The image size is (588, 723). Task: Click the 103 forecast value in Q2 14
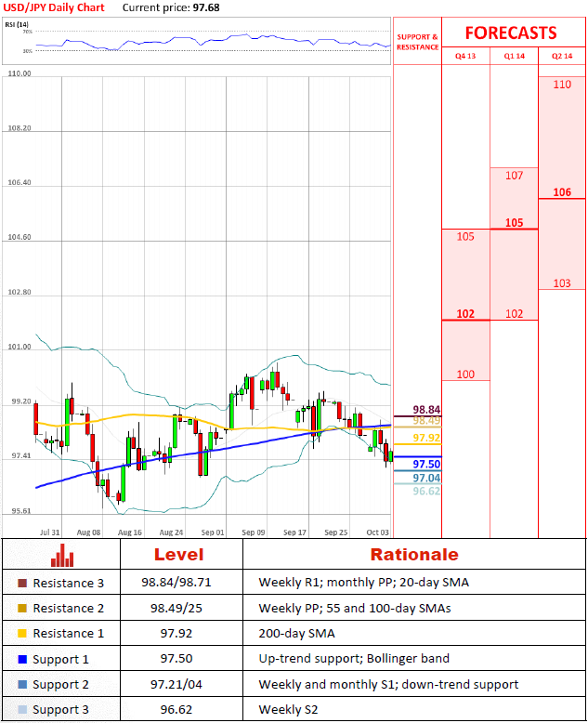[x=562, y=283]
